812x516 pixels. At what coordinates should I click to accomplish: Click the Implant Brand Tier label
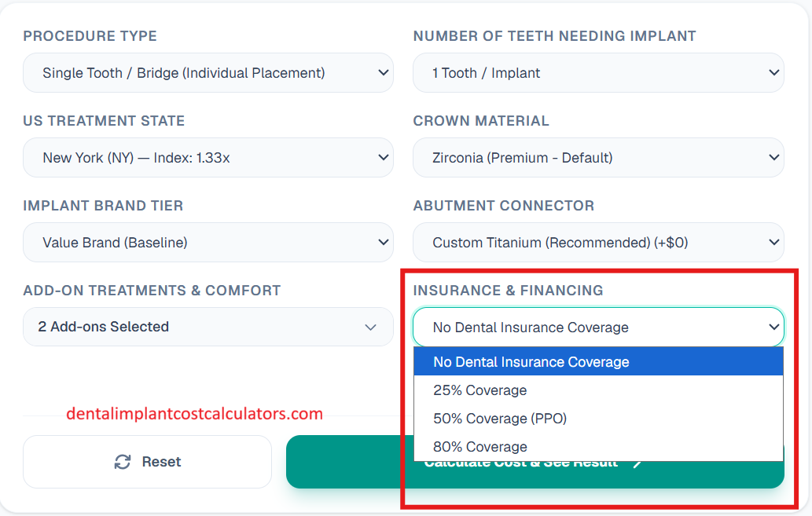103,206
